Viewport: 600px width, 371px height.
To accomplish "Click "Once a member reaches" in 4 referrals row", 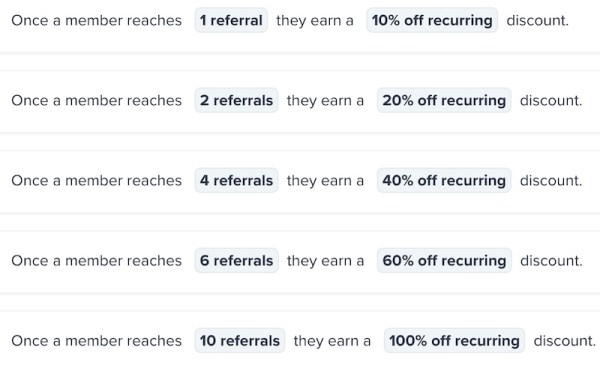I will point(96,180).
